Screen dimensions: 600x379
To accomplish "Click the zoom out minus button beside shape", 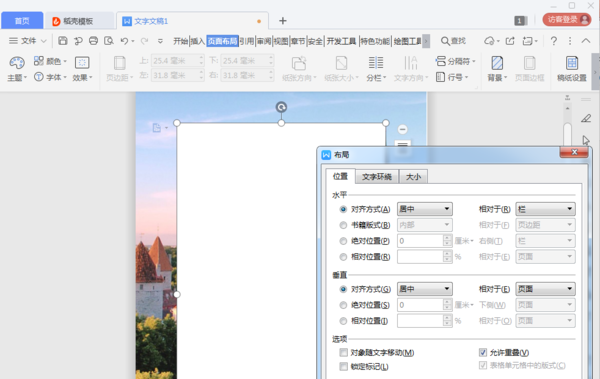I will pyautogui.click(x=402, y=129).
